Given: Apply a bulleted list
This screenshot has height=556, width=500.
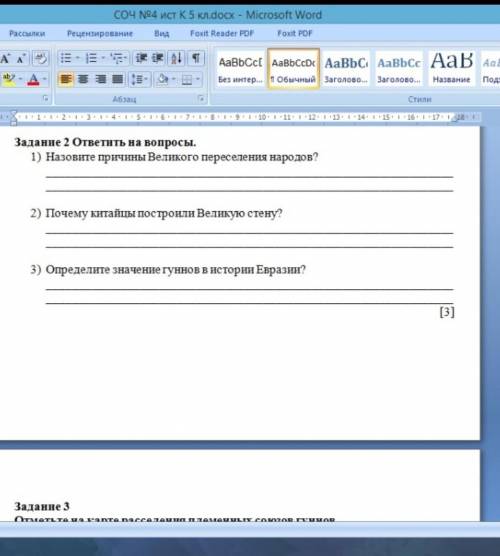Looking at the screenshot, I should (66, 58).
